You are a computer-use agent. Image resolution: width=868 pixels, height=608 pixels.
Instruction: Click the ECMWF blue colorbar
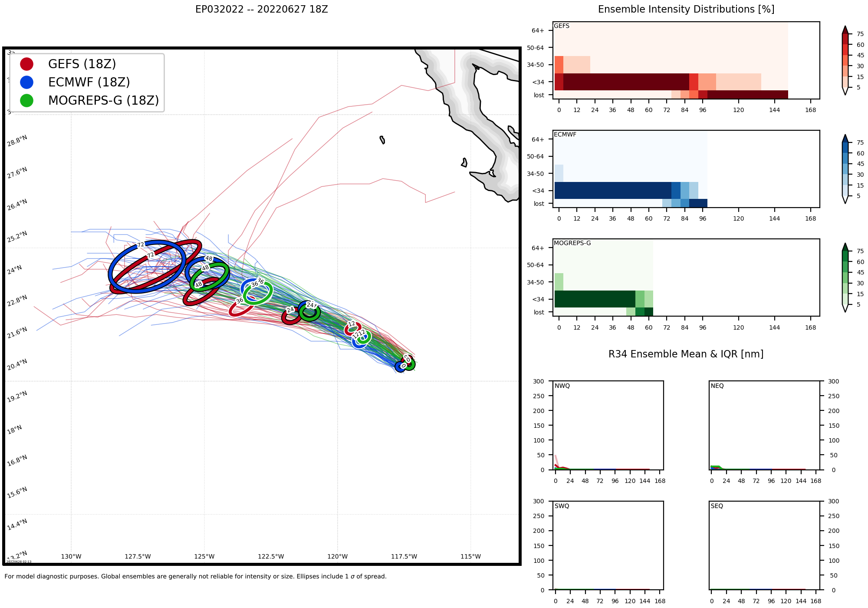tap(845, 169)
